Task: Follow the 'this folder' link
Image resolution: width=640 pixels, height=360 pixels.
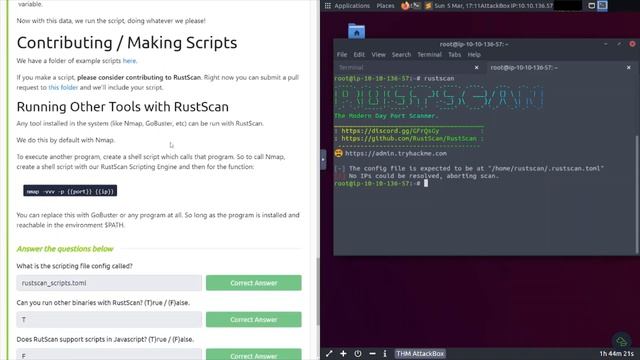Action: click(63, 87)
